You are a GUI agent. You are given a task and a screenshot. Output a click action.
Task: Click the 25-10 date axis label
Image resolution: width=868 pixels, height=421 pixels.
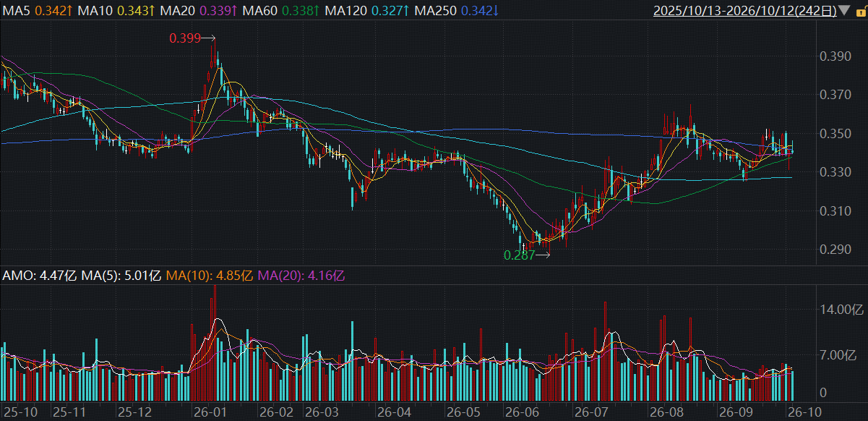(x=21, y=412)
